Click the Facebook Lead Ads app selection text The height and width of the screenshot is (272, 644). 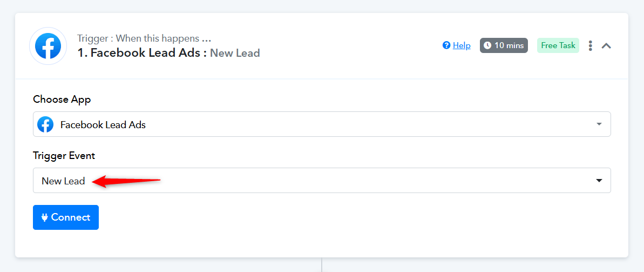[x=103, y=125]
